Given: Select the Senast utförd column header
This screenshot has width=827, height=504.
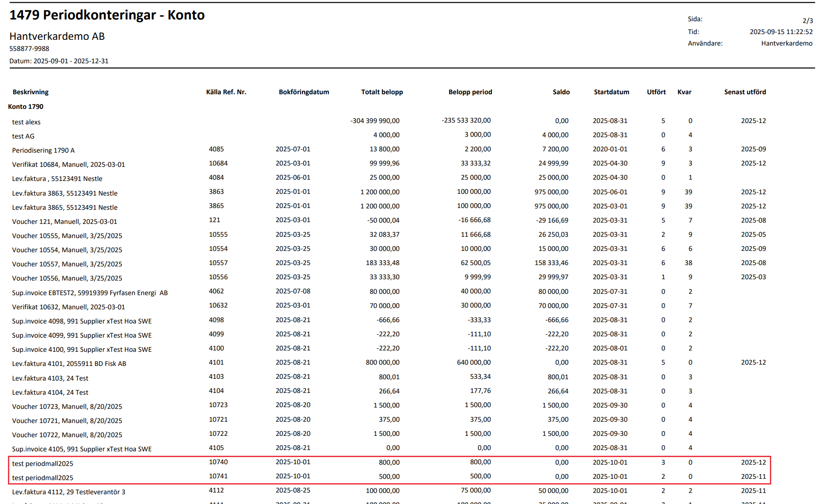Looking at the screenshot, I should [745, 92].
